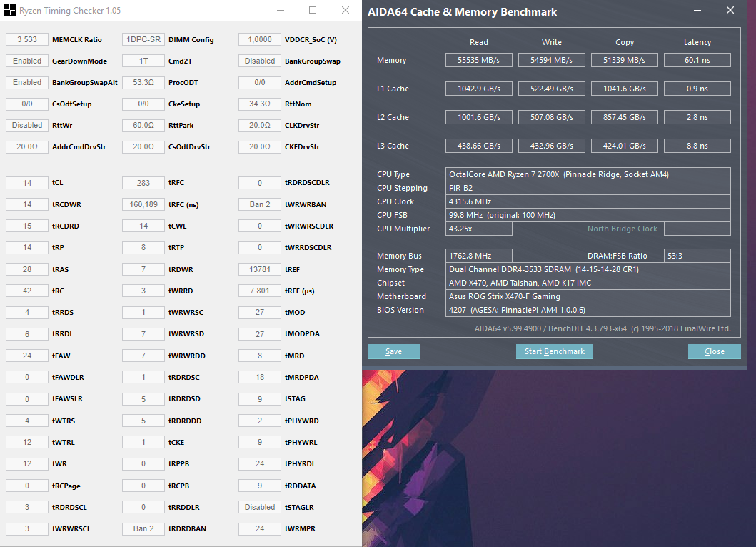This screenshot has height=547, width=756.
Task: Click the DRAM:FSB Ratio 53:3 field
Action: point(697,256)
